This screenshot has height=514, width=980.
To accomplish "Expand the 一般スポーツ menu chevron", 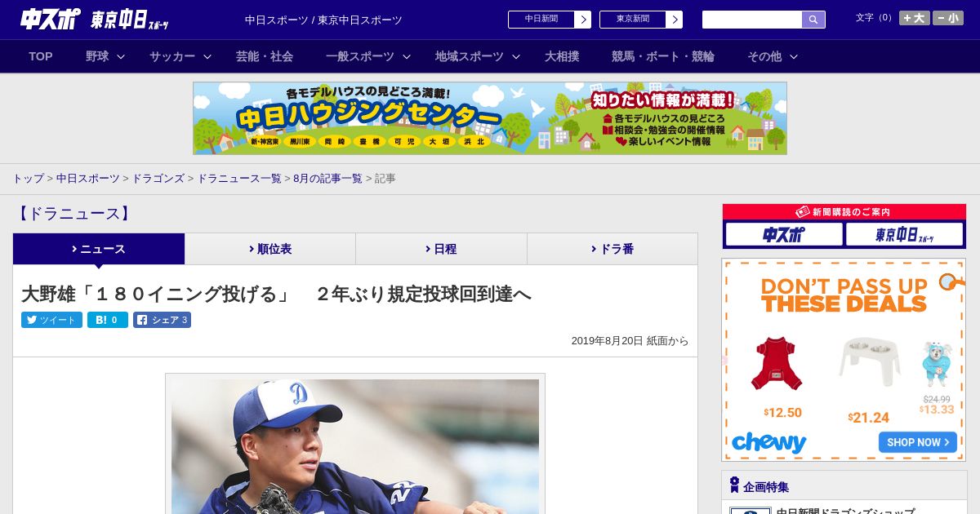I will pos(407,56).
